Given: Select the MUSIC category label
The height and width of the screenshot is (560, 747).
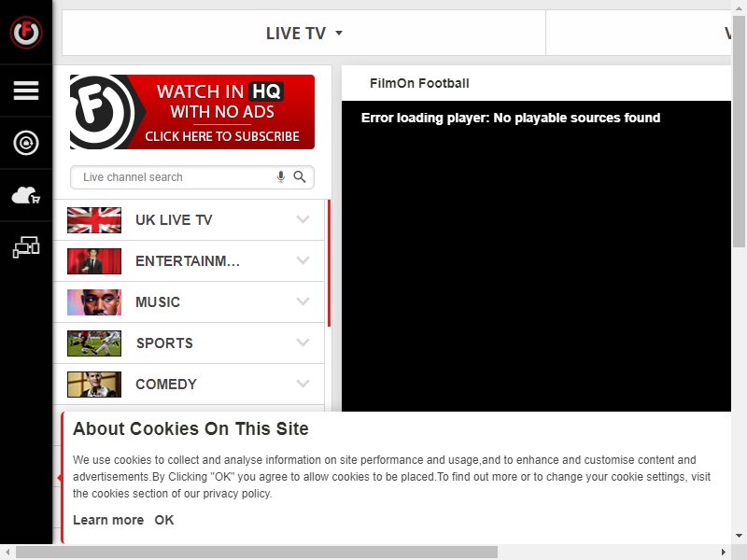Looking at the screenshot, I should point(158,301).
